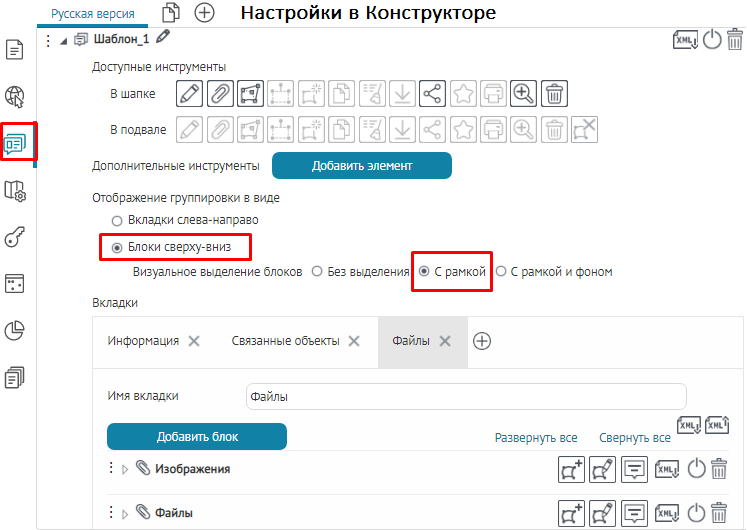Click the key icon in left sidebar
The width and height of the screenshot is (747, 530).
click(x=15, y=237)
